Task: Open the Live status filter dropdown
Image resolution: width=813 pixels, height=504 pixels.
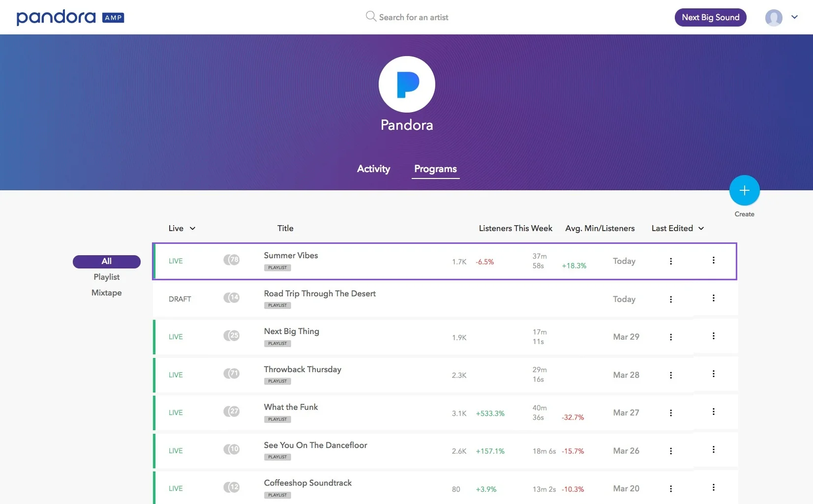Action: 182,228
